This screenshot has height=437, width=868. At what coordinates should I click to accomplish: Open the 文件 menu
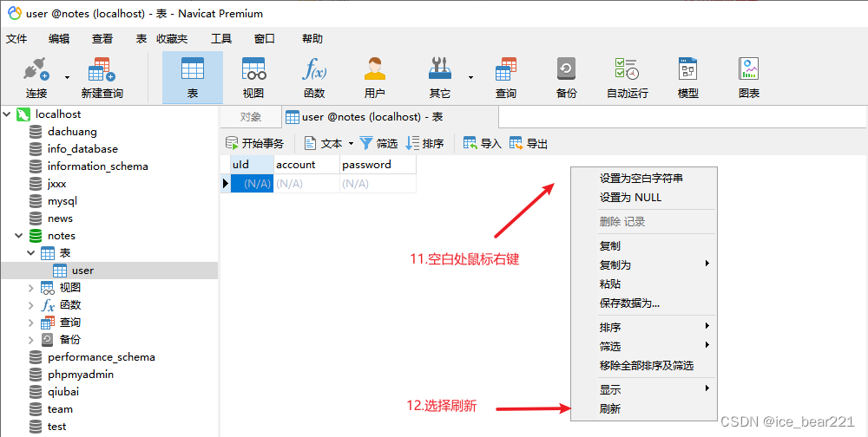[16, 39]
